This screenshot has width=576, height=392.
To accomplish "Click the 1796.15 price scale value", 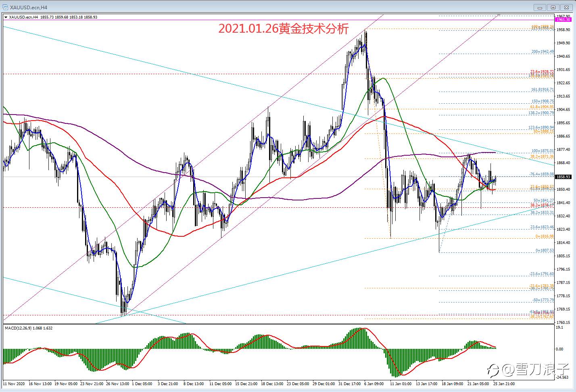I will pos(563,269).
